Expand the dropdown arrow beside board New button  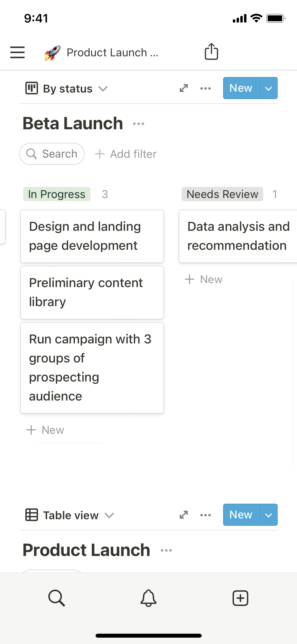[268, 88]
